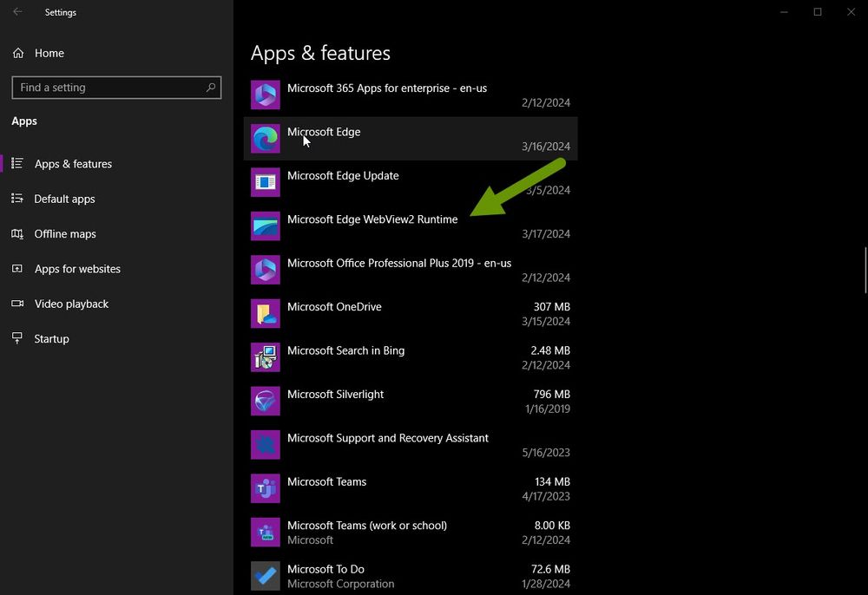Click the Default apps sidebar icon
Viewport: 868px width, 595px height.
pos(17,199)
